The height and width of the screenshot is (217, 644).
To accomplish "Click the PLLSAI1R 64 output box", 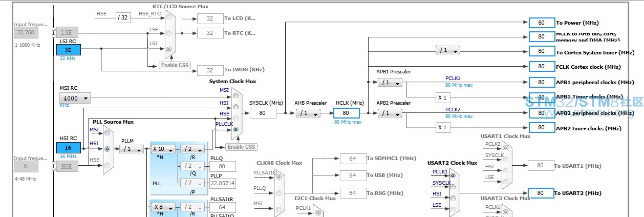I will coord(223,207).
